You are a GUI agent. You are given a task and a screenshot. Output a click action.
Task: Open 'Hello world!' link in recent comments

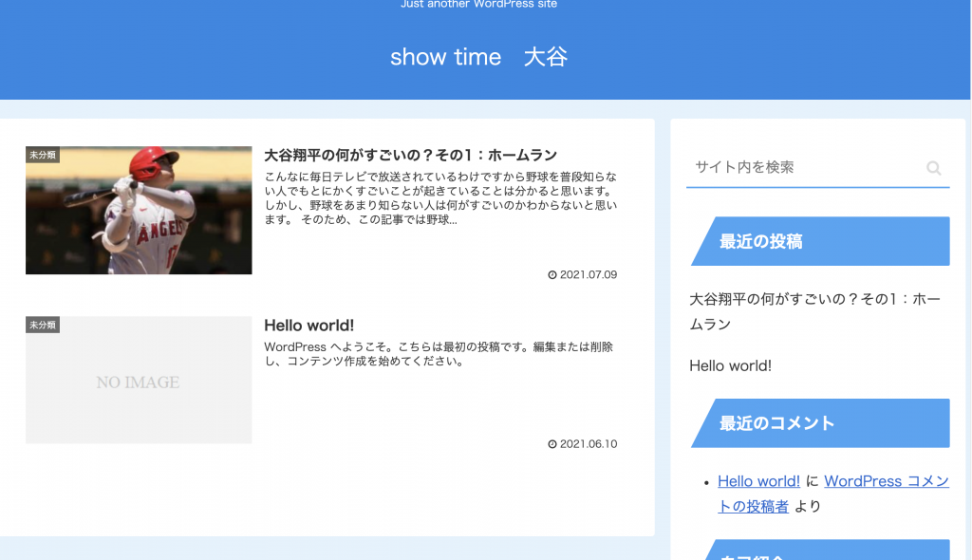click(x=758, y=481)
